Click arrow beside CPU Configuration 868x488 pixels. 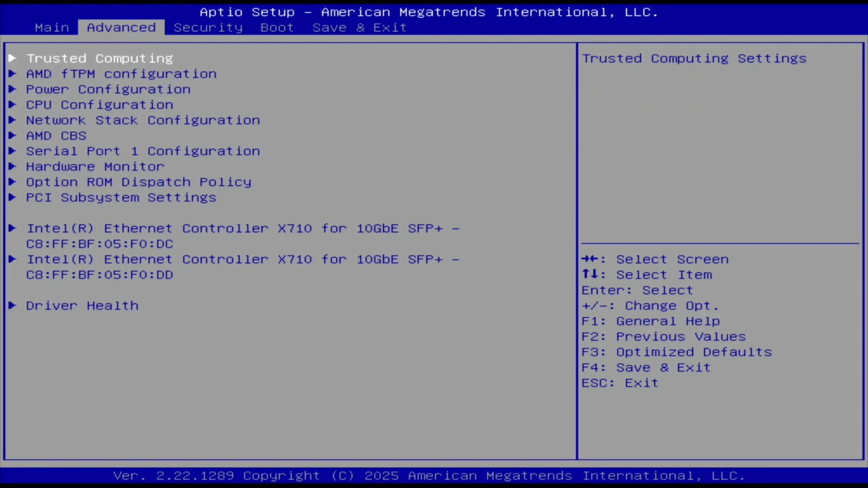click(13, 105)
